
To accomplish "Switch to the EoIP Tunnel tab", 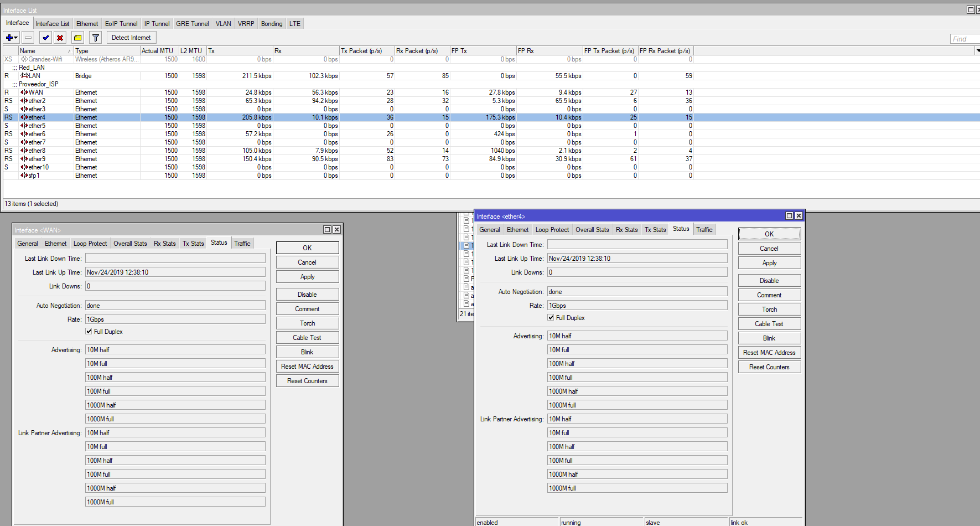I will [x=121, y=24].
